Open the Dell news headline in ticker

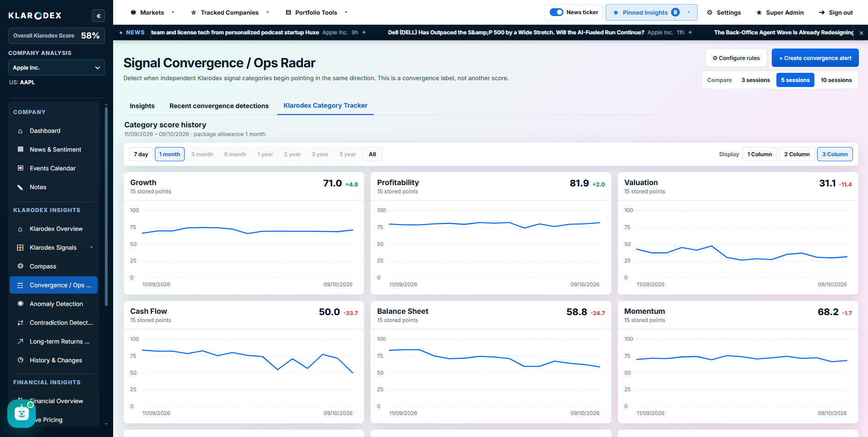click(x=516, y=33)
